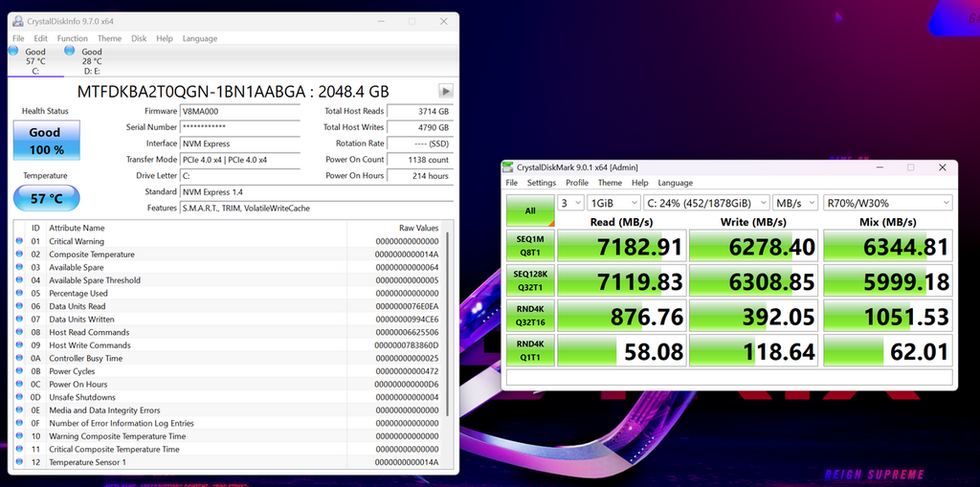Viewport: 980px width, 487px height.
Task: Click the Available Spare raw value 0000000000064
Action: point(407,267)
